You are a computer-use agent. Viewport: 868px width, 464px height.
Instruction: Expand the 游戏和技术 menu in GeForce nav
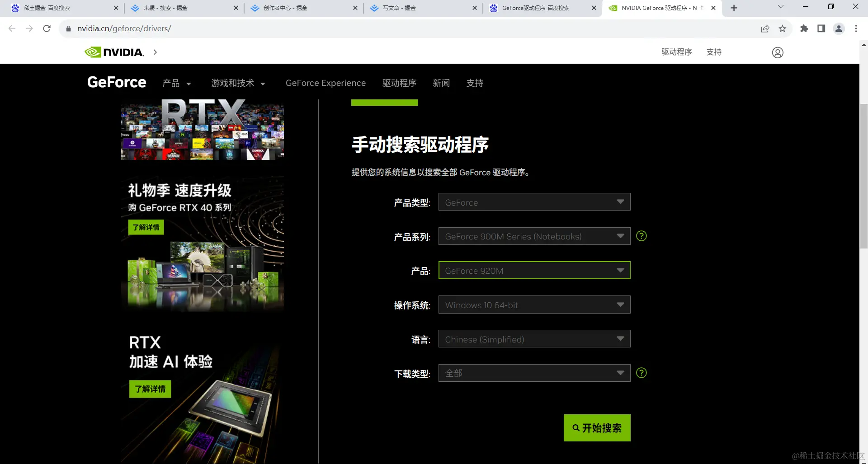click(238, 83)
